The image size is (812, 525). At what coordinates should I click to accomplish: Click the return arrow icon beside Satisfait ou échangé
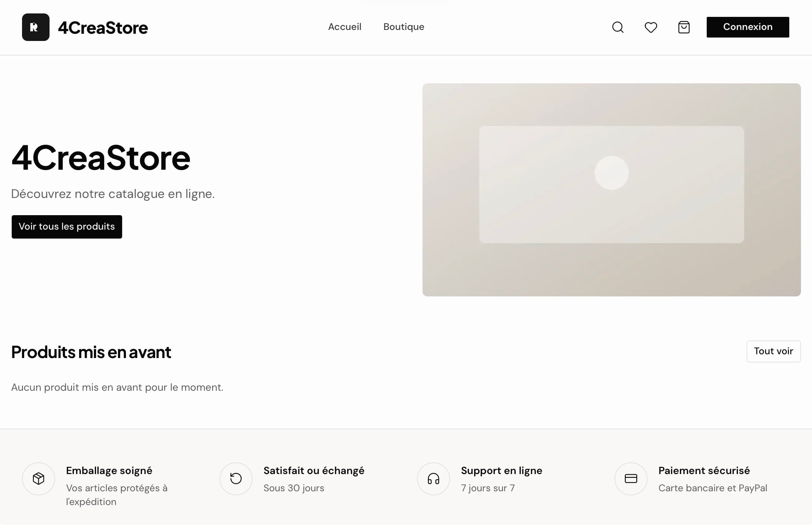pos(236,479)
